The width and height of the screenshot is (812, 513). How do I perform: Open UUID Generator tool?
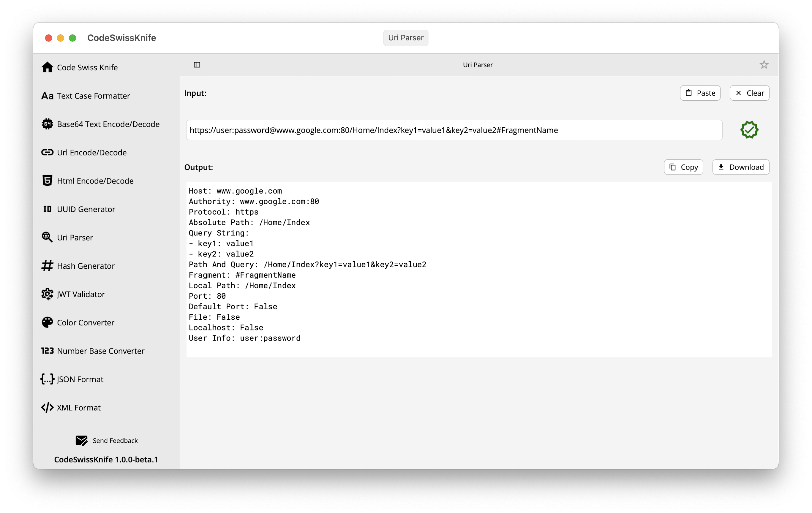click(86, 209)
